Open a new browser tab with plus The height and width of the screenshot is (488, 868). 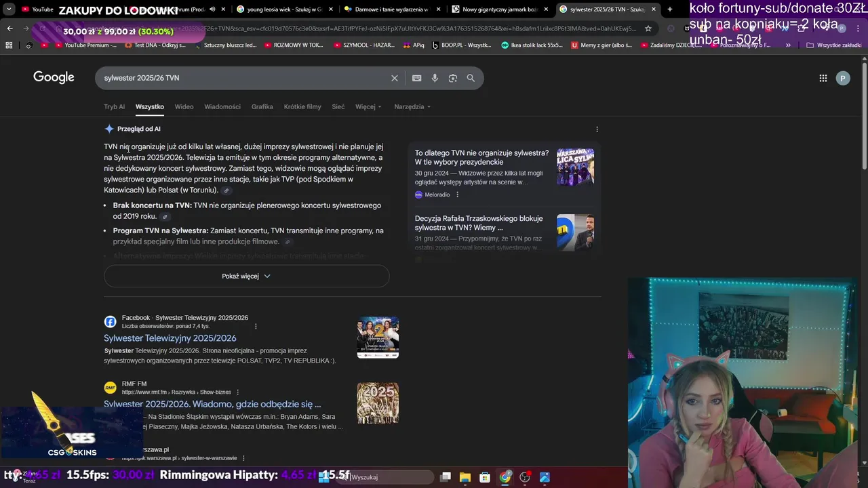click(670, 9)
